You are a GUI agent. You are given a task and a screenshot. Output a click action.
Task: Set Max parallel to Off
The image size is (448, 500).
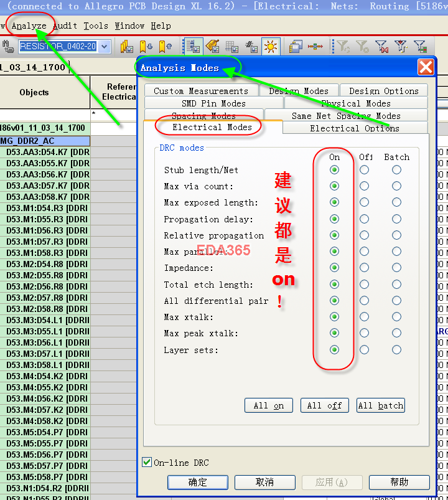coord(364,252)
